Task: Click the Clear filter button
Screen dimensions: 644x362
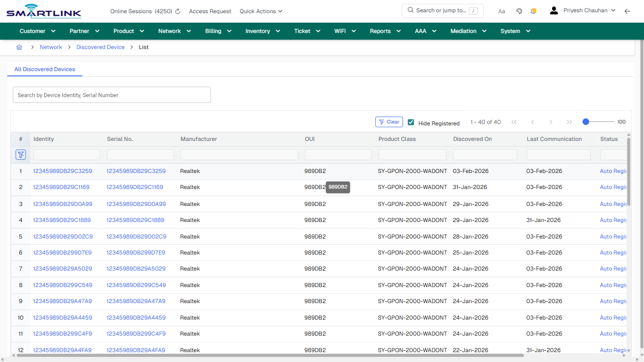Action: pyautogui.click(x=388, y=122)
